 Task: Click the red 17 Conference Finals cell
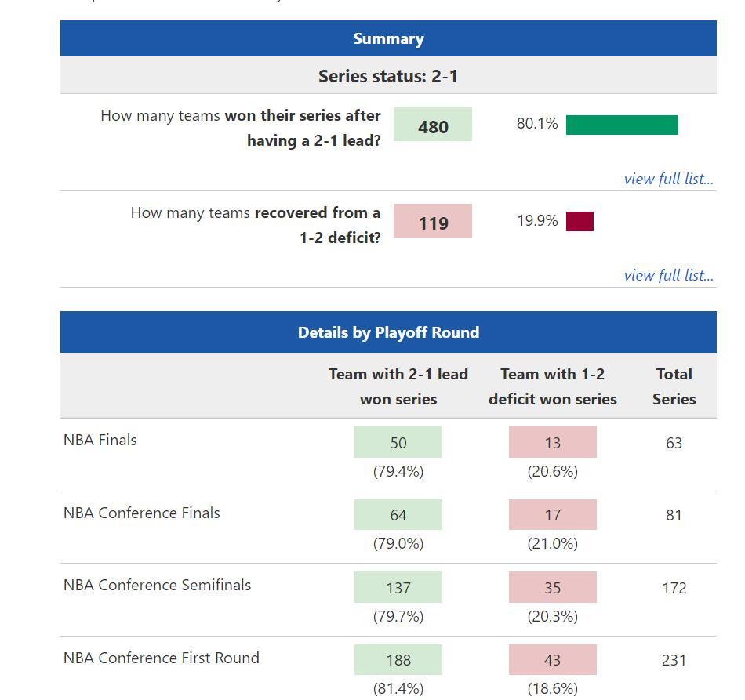[553, 515]
